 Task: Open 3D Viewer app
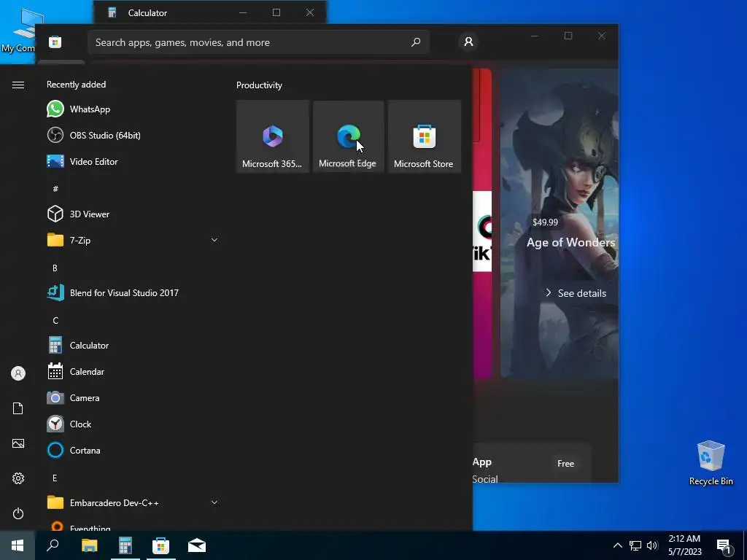(x=133, y=214)
